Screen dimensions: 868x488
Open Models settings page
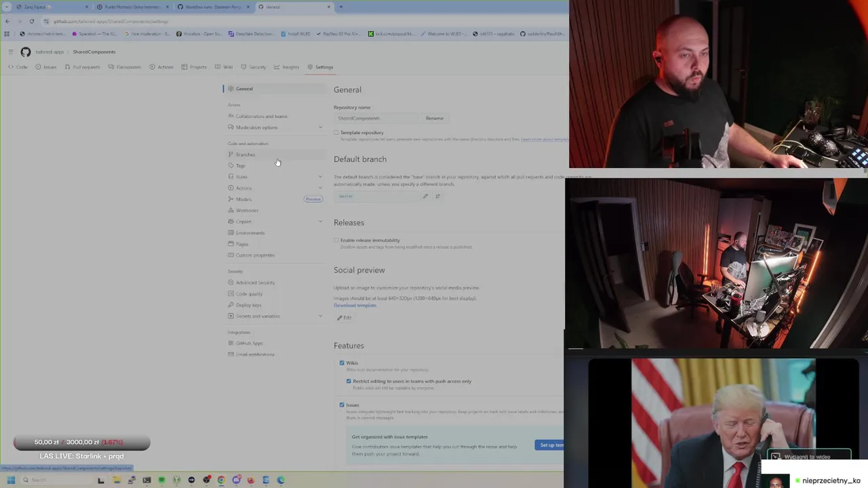pos(275,199)
